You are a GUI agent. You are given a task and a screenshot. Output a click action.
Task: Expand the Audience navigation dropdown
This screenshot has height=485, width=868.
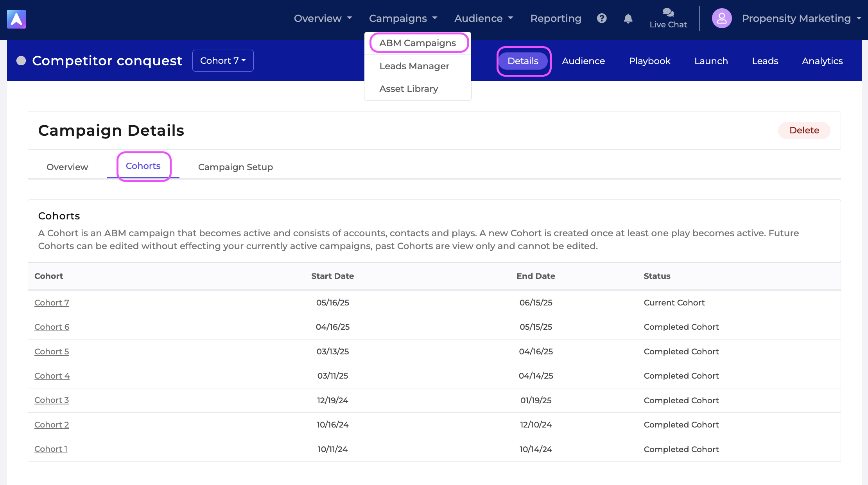coord(484,18)
